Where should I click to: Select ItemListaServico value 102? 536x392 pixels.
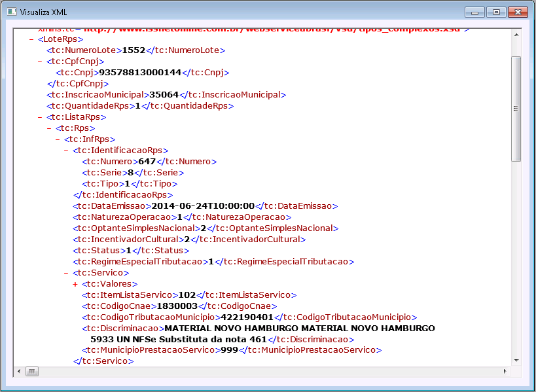click(187, 295)
